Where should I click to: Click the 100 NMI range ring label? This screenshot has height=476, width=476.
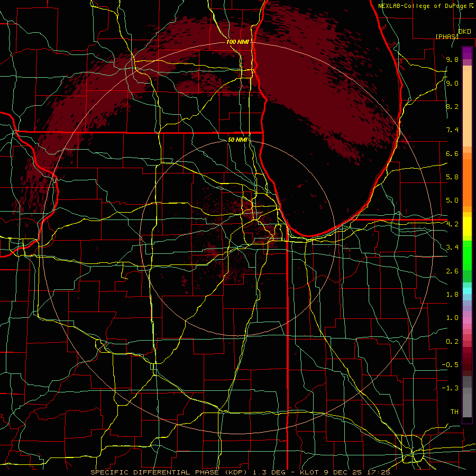coord(237,42)
